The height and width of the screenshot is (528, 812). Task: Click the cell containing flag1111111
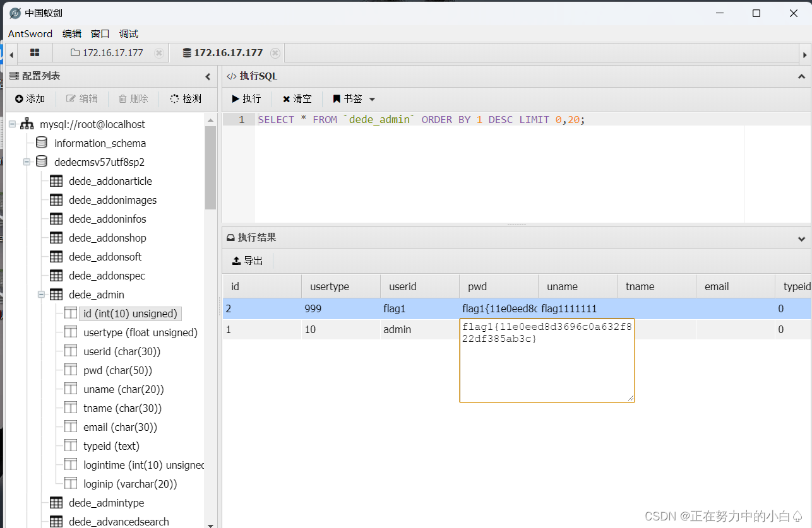(x=578, y=309)
